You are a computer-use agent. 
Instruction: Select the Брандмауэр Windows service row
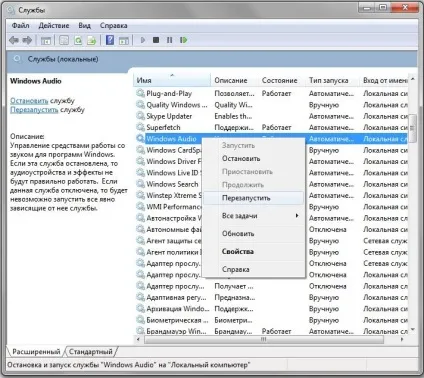271,331
